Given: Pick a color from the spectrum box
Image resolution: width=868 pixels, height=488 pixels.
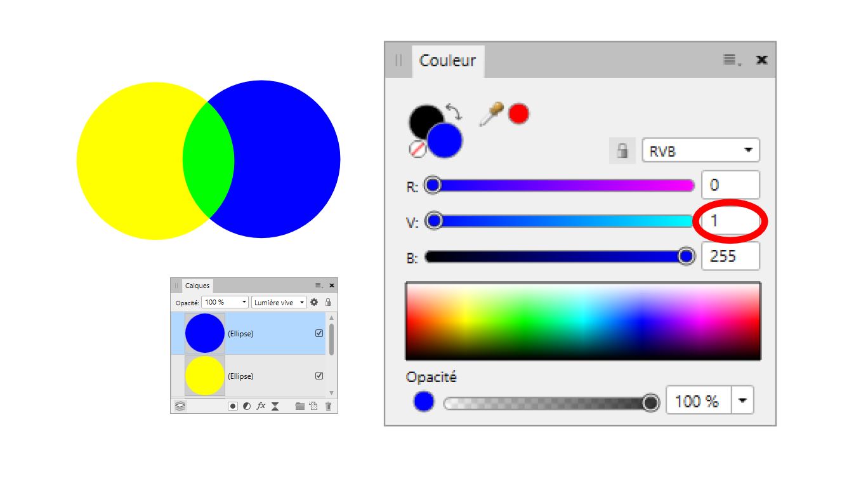Looking at the screenshot, I should click(582, 322).
